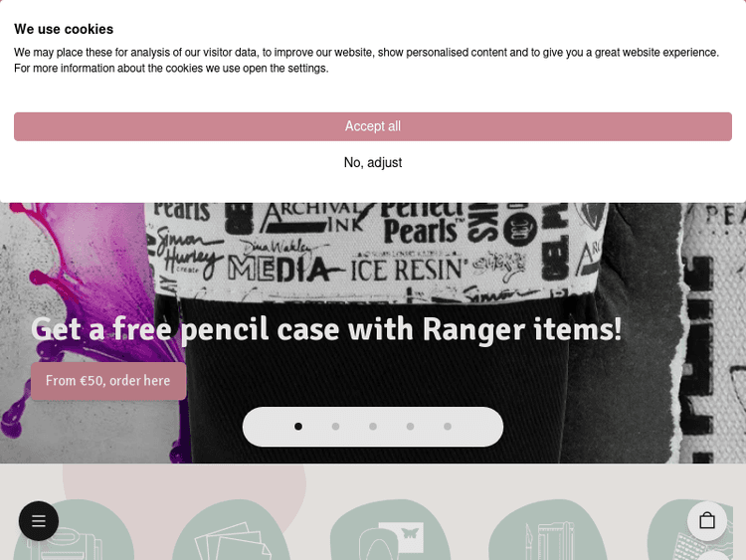Jump to the fifth carousel slide dot
The image size is (746, 560).
448,427
